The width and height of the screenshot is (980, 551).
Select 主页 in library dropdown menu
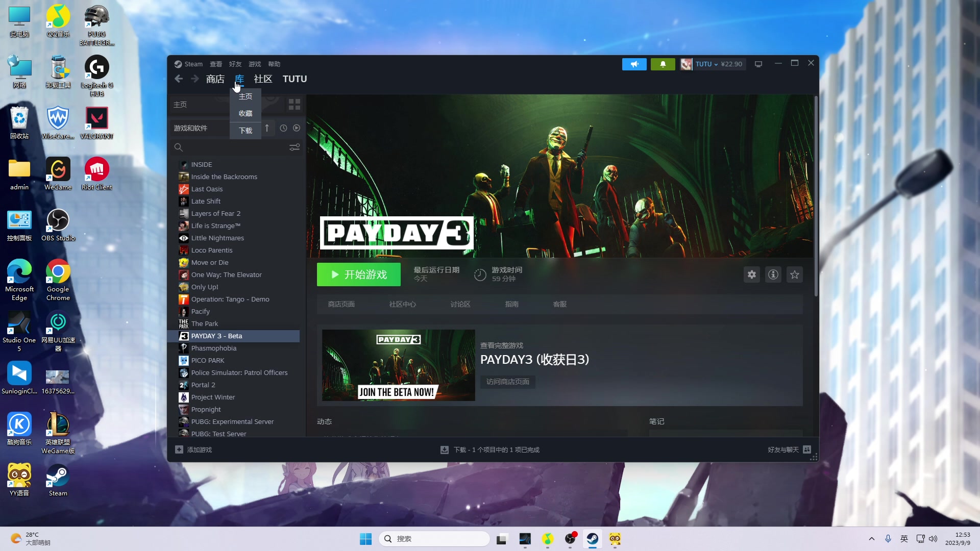coord(246,96)
